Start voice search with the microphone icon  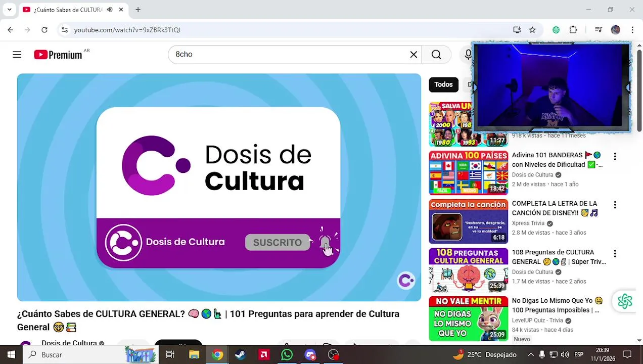(468, 55)
